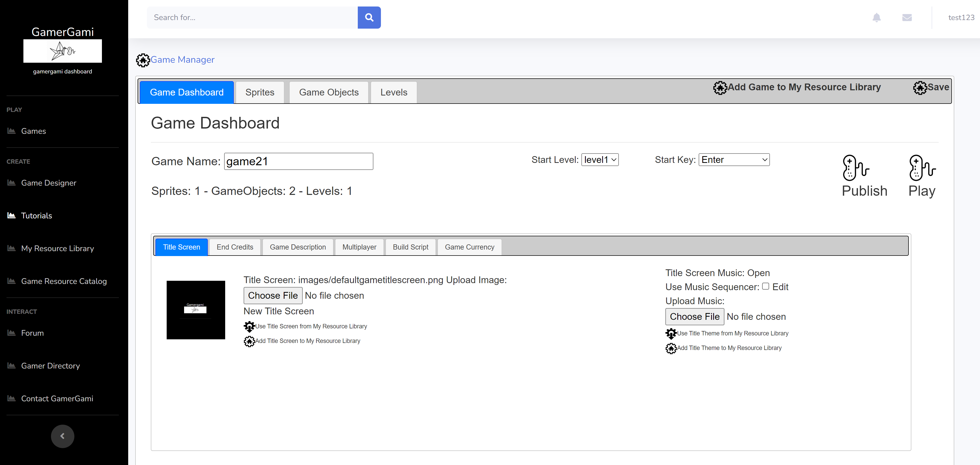Click the search magnifier button
This screenshot has width=980, height=465.
point(369,17)
